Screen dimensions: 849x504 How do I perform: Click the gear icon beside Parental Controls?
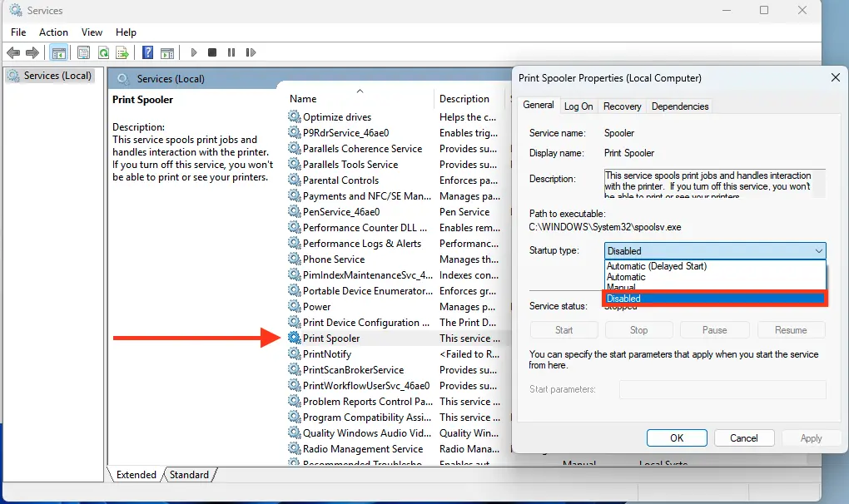click(x=294, y=180)
